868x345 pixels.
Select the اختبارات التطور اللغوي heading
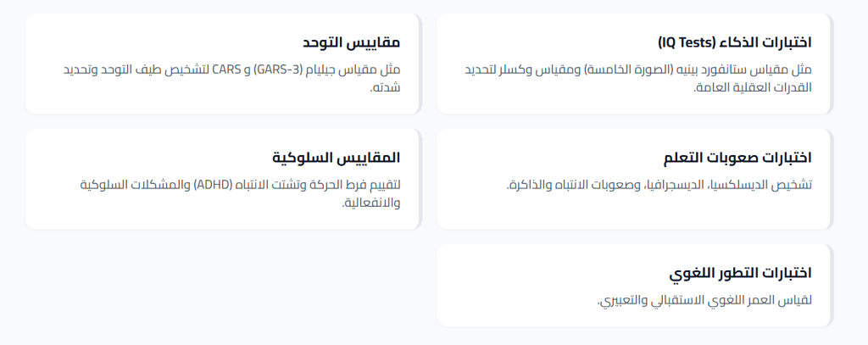coord(740,273)
